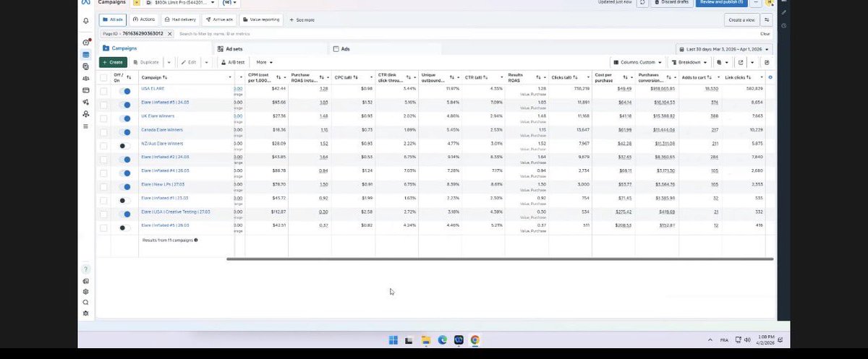Viewport: 868px width, 359px height.
Task: Select all campaigns with header checkbox
Action: (x=103, y=77)
